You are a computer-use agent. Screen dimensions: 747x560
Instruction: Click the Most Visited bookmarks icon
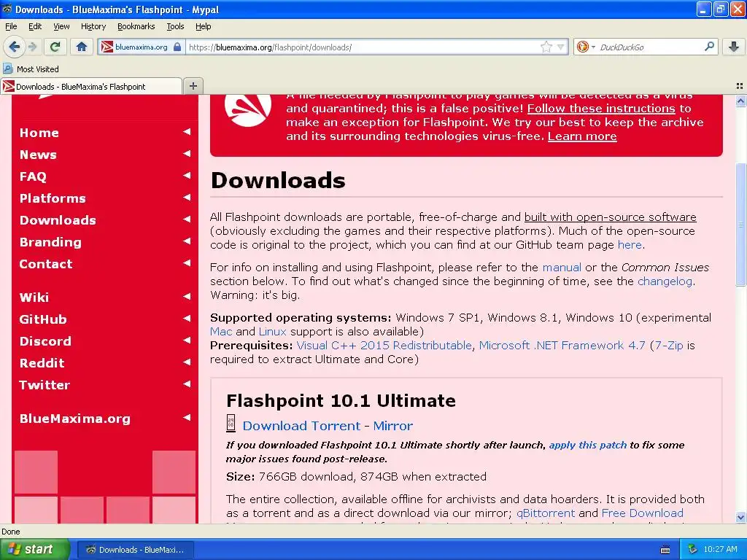pos(7,69)
